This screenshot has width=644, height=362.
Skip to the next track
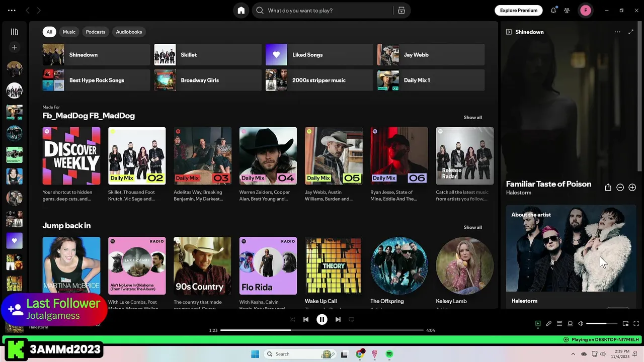tap(338, 319)
